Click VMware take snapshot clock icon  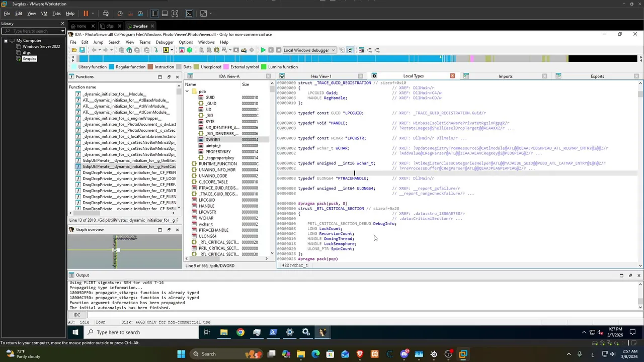tap(120, 14)
